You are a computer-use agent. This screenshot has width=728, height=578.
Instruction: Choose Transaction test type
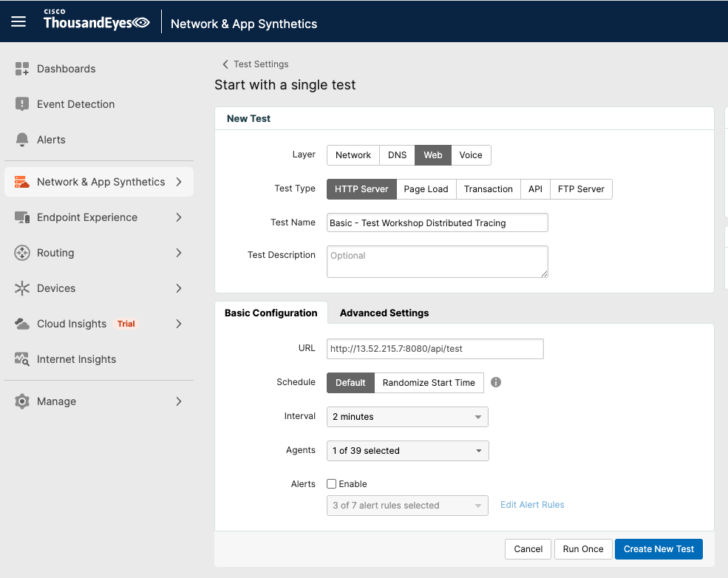tap(489, 189)
